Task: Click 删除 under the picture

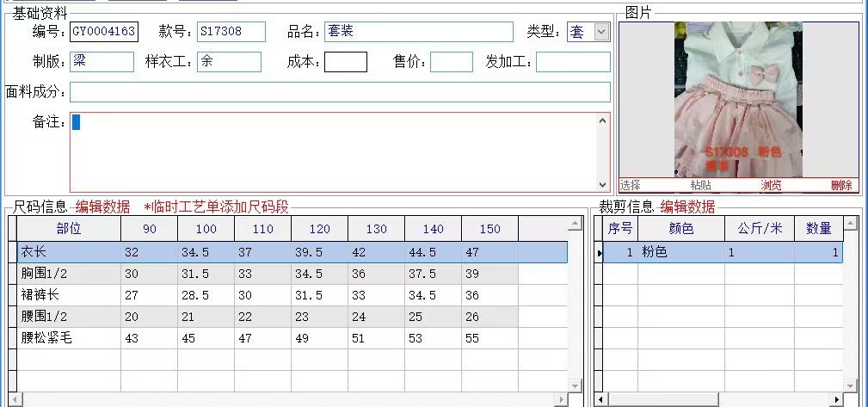Action: pyautogui.click(x=841, y=186)
